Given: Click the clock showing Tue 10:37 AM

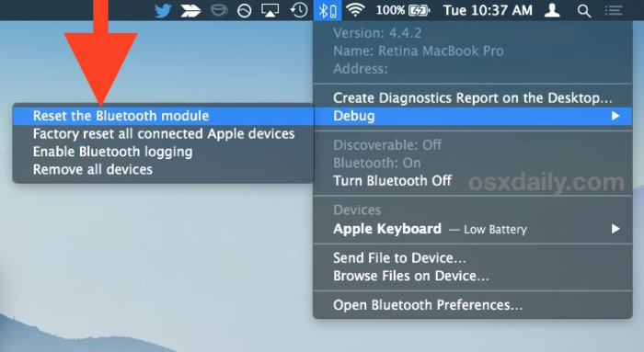Looking at the screenshot, I should pos(488,10).
